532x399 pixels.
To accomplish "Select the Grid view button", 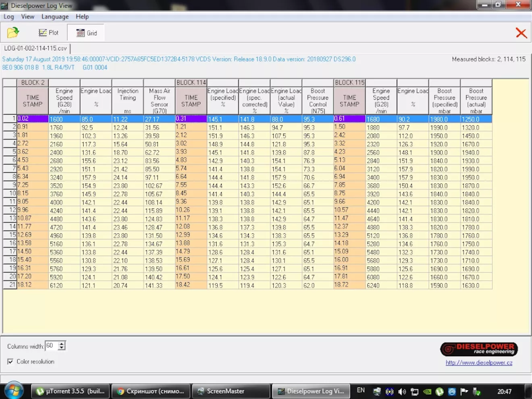I will pos(86,33).
